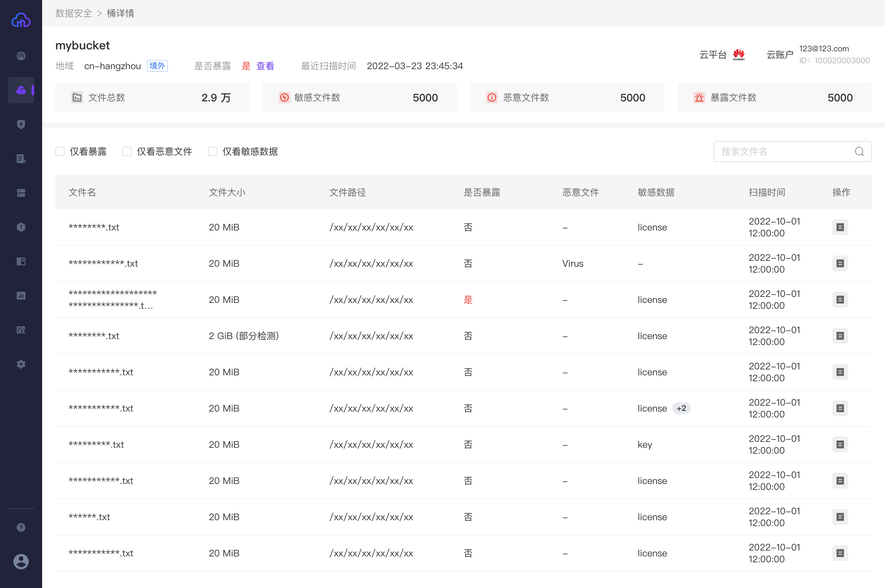The image size is (885, 588).
Task: Click the 查看 exposure link
Action: coord(265,66)
